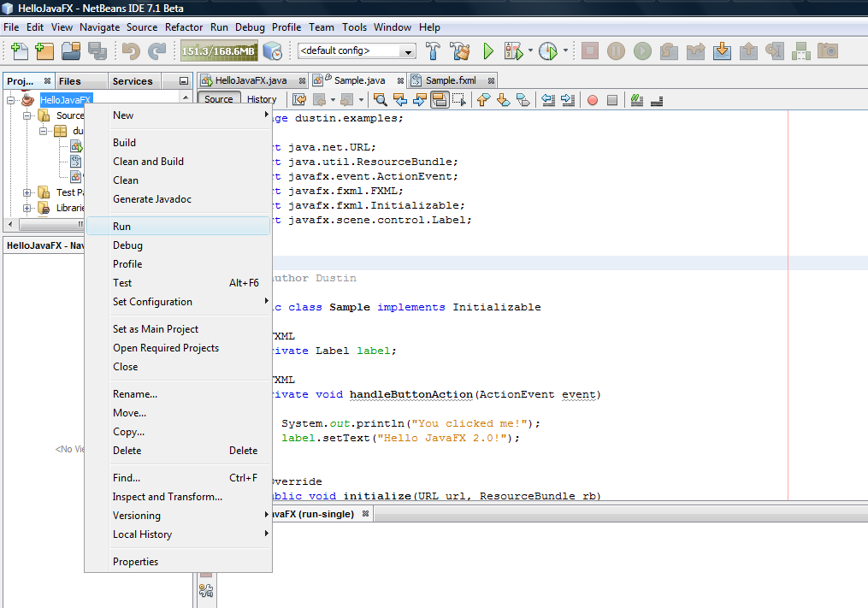Toggle bookmark icon in editor toolbar
The height and width of the screenshot is (608, 868).
point(523,100)
